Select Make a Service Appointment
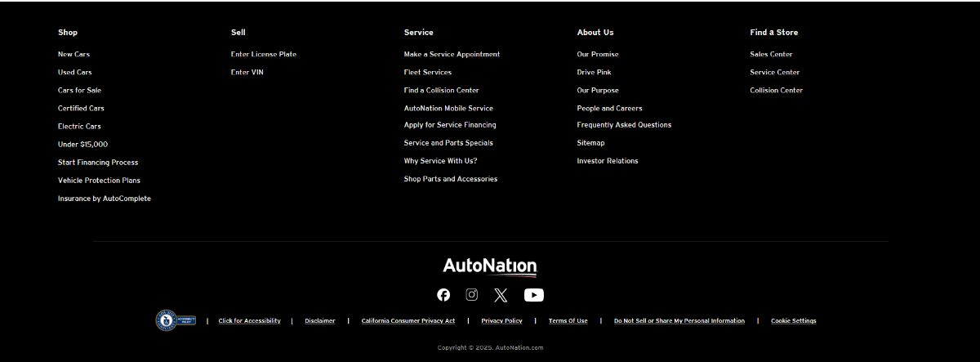This screenshot has width=980, height=362. point(452,55)
